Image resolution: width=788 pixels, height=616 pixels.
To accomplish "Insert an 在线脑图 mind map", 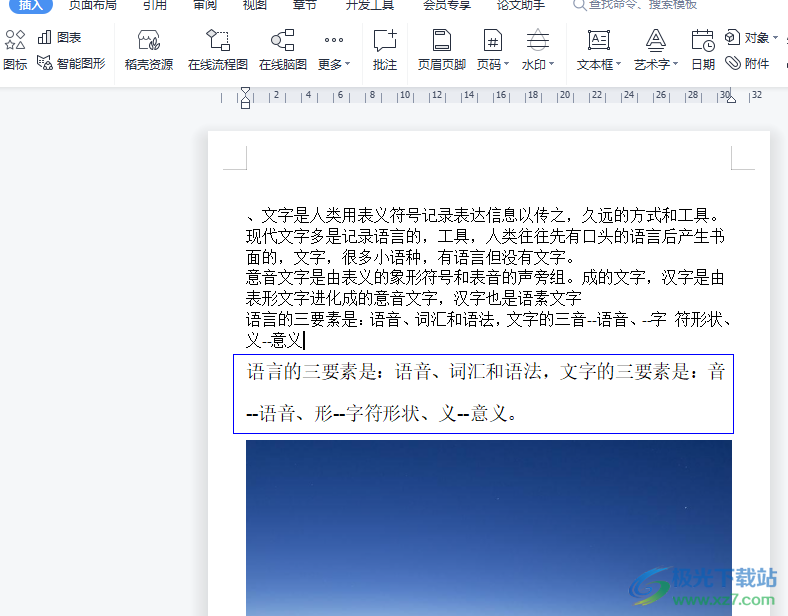I will [283, 50].
